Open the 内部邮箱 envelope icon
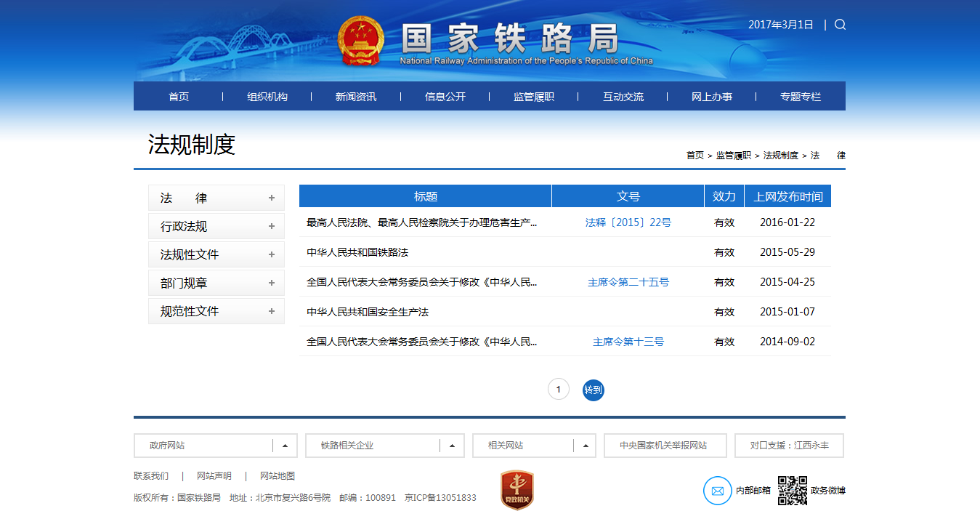Viewport: 980px width, 527px height. click(x=717, y=491)
